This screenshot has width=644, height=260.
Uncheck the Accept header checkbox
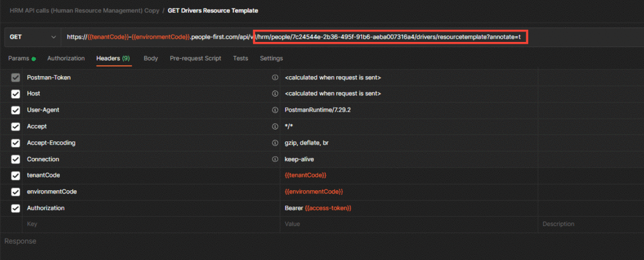pyautogui.click(x=15, y=126)
